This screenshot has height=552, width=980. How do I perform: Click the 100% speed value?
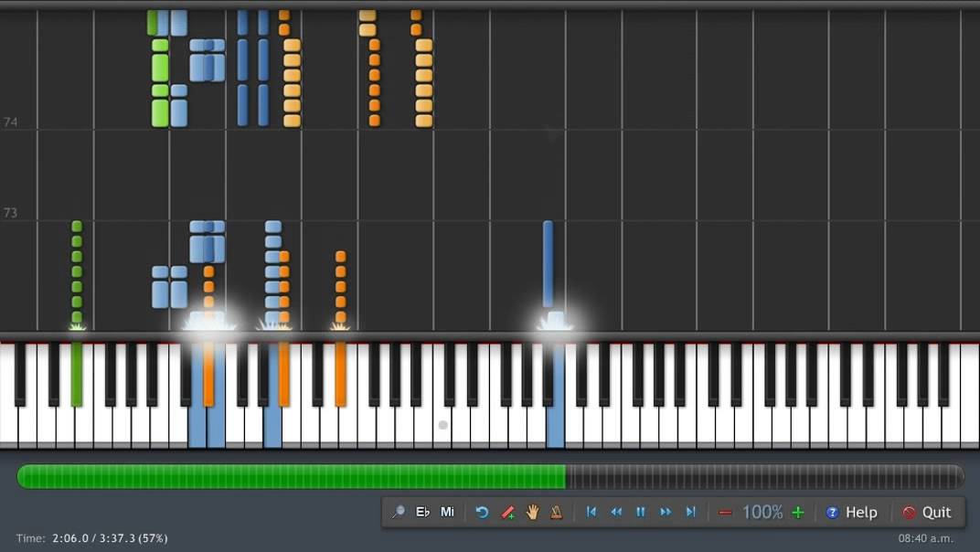coord(762,513)
